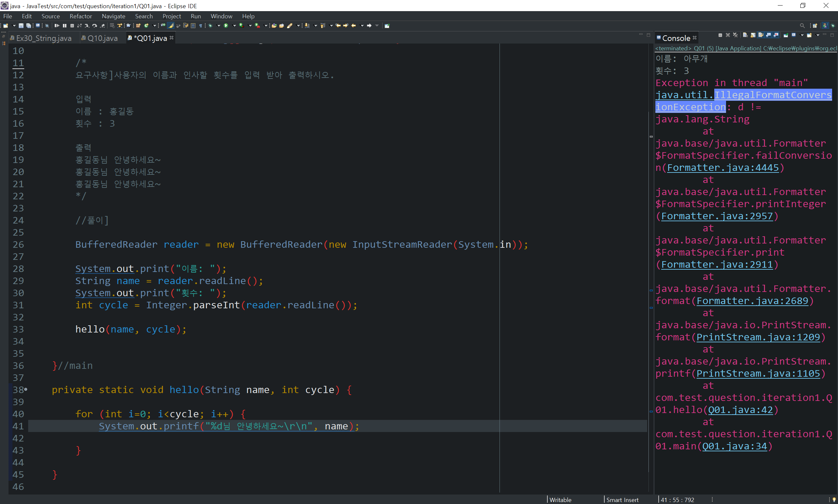This screenshot has height=504, width=838.
Task: Open the Debug button dropdown arrow
Action: pos(218,26)
